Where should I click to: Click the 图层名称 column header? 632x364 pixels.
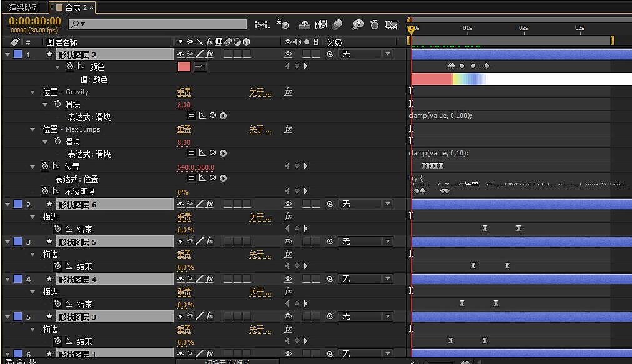pyautogui.click(x=61, y=42)
